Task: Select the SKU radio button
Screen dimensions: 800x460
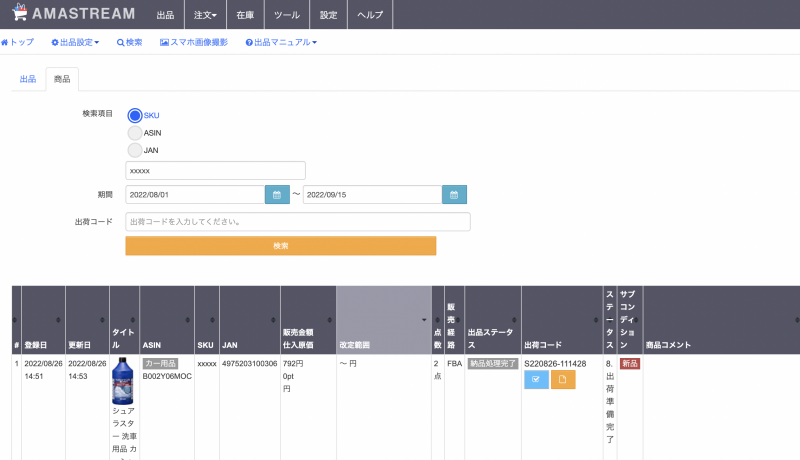Action: tap(135, 115)
